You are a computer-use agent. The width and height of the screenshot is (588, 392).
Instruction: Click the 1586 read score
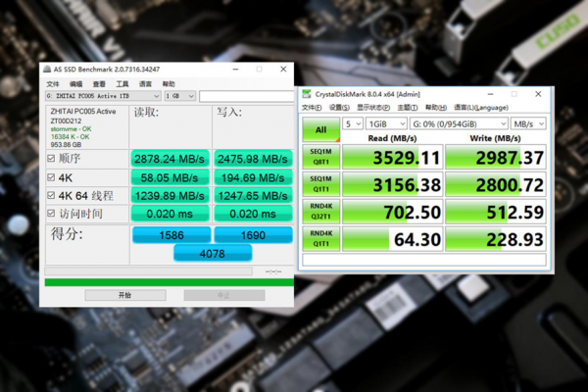click(x=171, y=235)
